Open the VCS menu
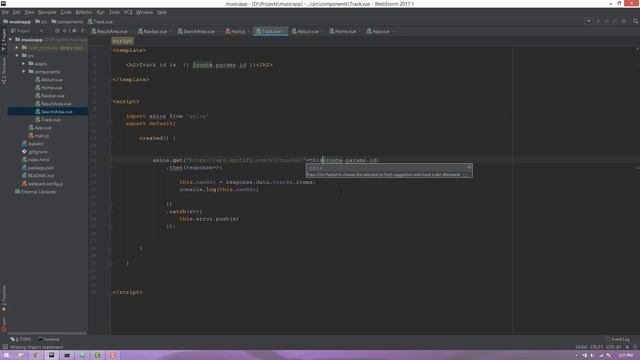The width and height of the screenshot is (640, 360). coord(128,12)
